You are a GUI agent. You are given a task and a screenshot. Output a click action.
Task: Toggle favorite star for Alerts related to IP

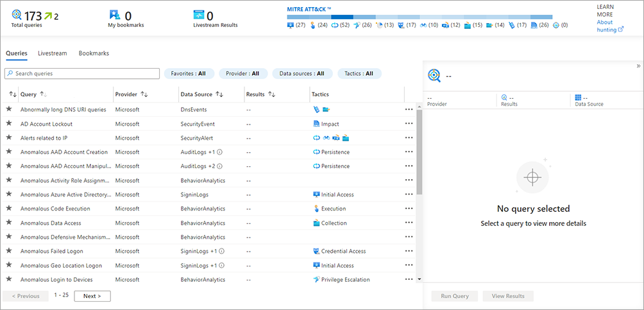pos(9,138)
